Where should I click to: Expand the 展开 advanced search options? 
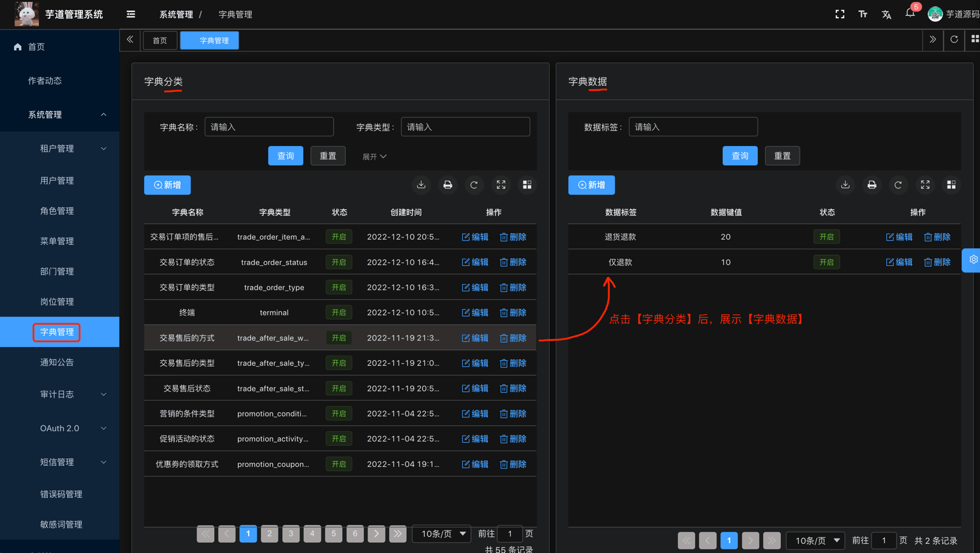click(x=374, y=156)
